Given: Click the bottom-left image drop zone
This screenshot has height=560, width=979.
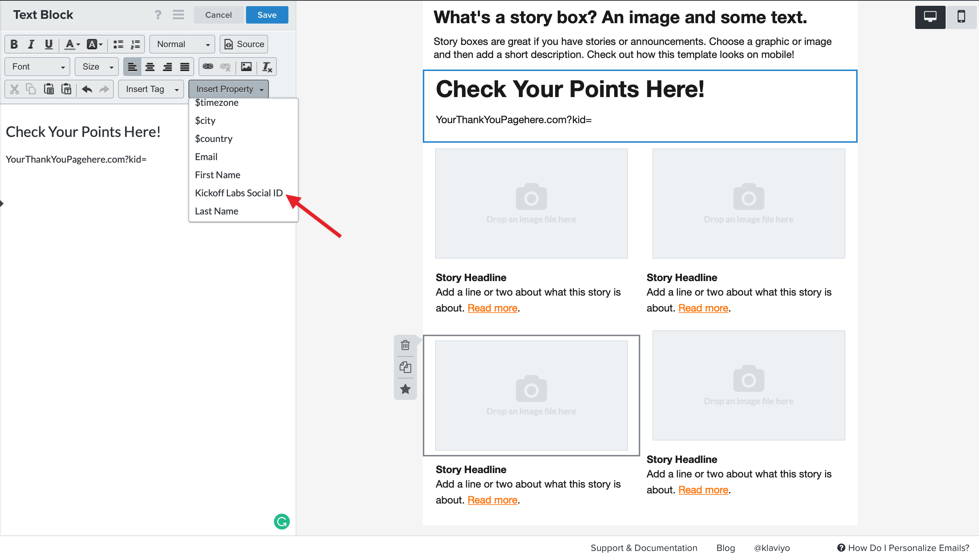Looking at the screenshot, I should [x=531, y=396].
